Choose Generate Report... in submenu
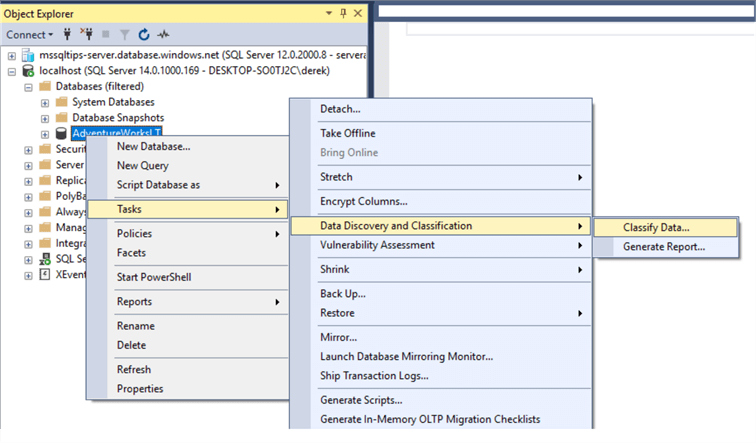Image resolution: width=756 pixels, height=443 pixels. (x=663, y=246)
